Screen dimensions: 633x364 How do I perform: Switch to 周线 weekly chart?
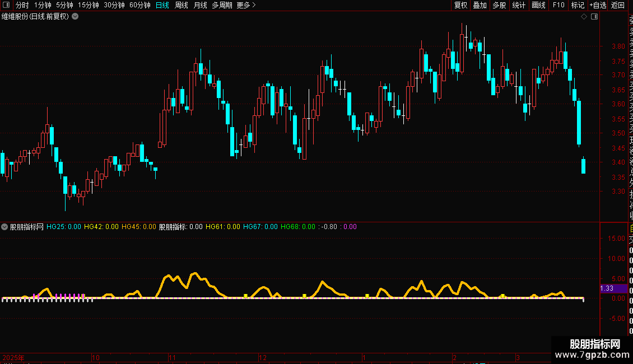click(x=181, y=5)
